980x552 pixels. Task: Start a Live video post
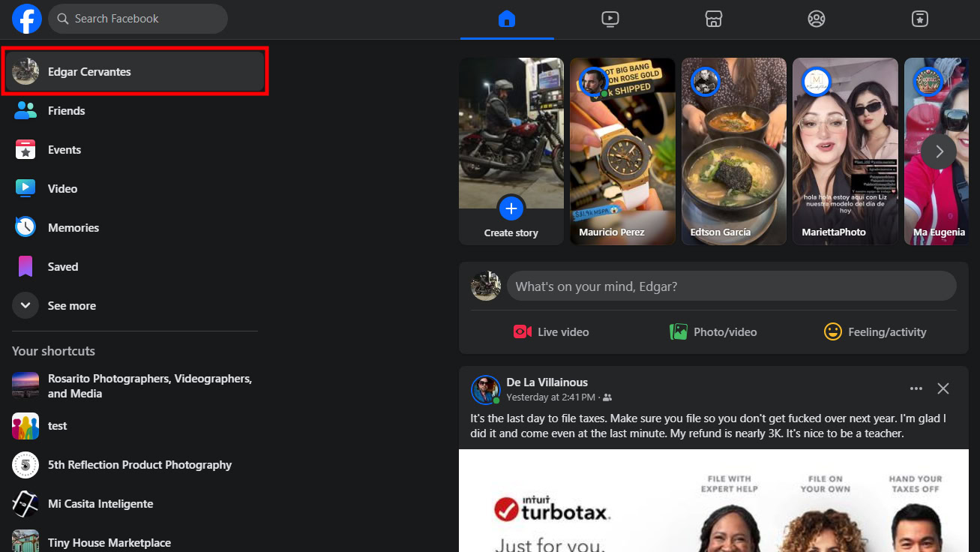551,332
